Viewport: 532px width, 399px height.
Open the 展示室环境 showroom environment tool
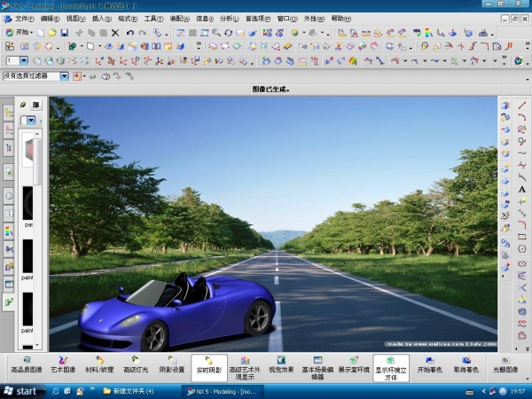pyautogui.click(x=354, y=364)
